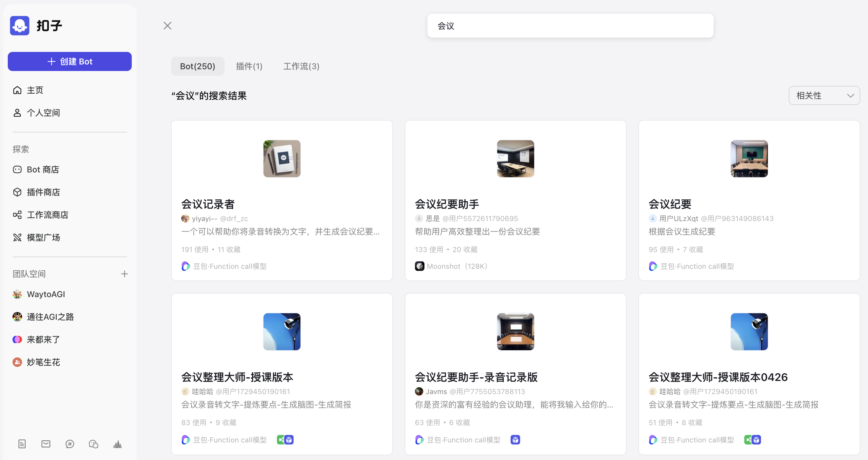The height and width of the screenshot is (460, 868).
Task: Click the 创建 Bot button
Action: (x=70, y=61)
